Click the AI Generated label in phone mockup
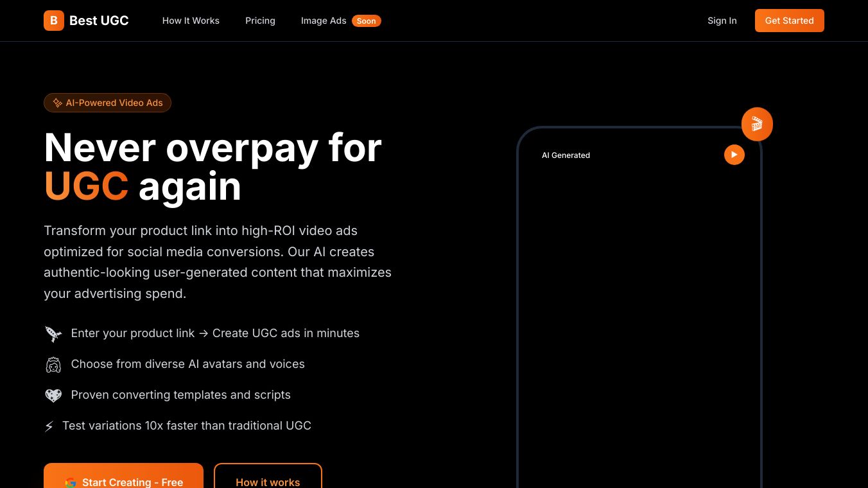Viewport: 868px width, 488px height. click(566, 155)
